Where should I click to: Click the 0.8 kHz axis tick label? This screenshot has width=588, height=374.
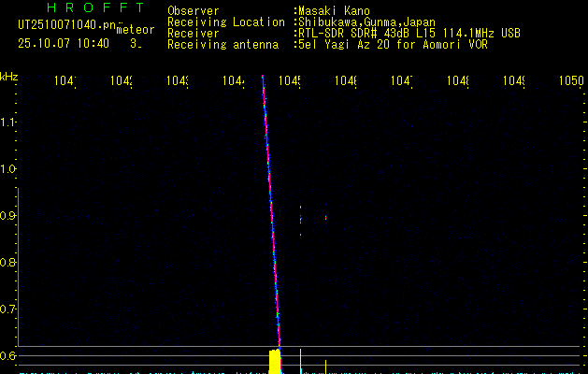pos(8,263)
